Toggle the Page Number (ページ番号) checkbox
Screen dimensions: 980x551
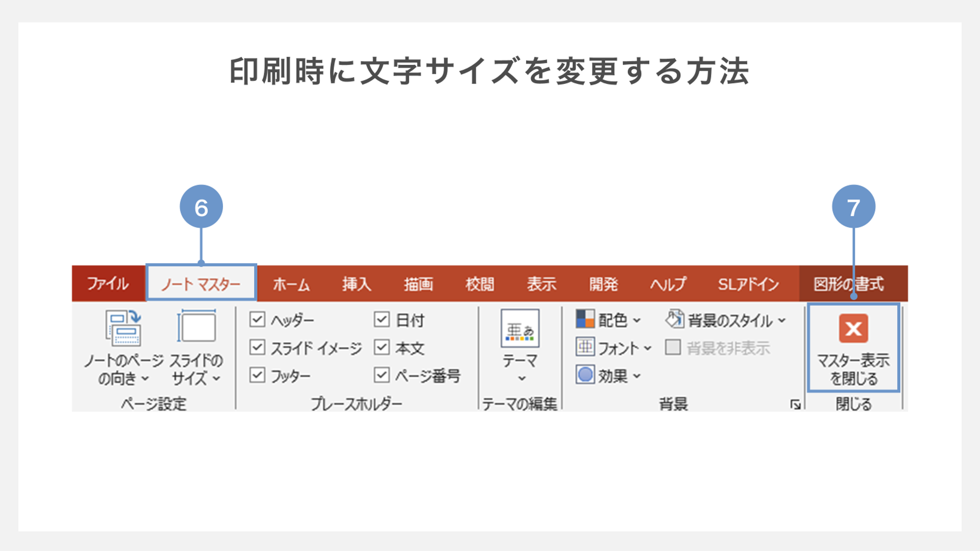click(382, 375)
